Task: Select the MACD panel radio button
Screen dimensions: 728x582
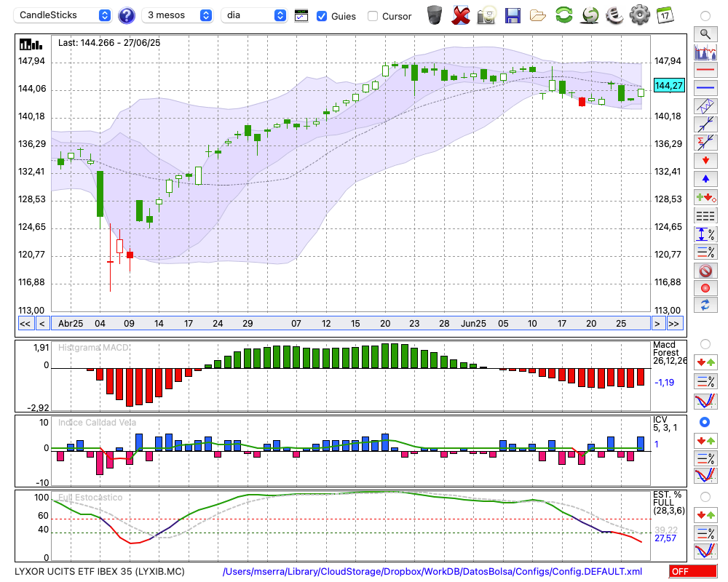Action: [x=705, y=344]
